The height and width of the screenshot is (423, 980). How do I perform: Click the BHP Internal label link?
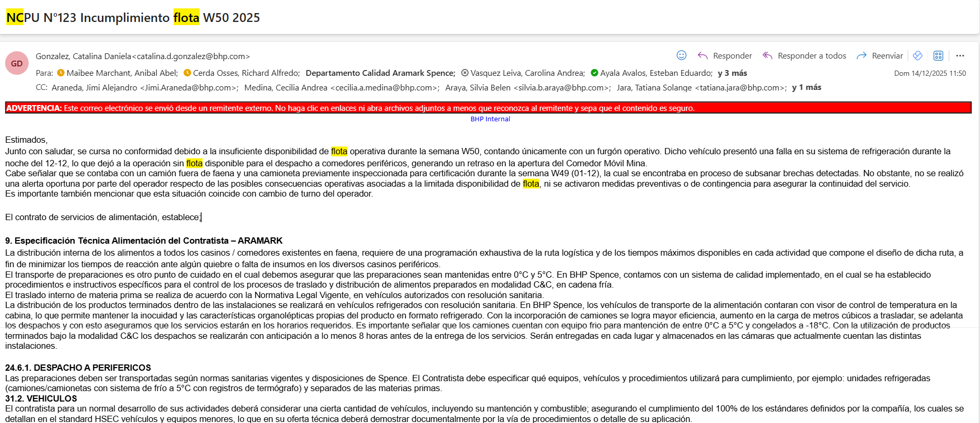click(x=490, y=119)
